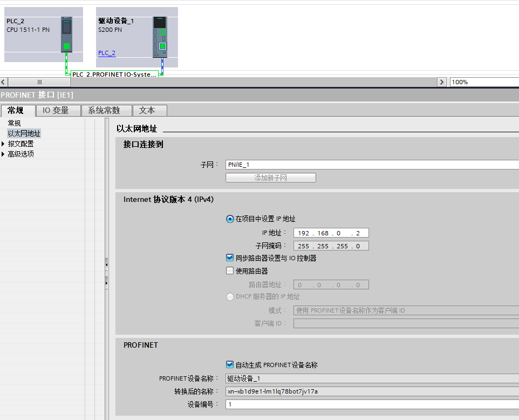Image resolution: width=519 pixels, height=420 pixels.
Task: Toggle 自动生成 PROFINET 设备名称 checkbox
Action: [x=230, y=365]
